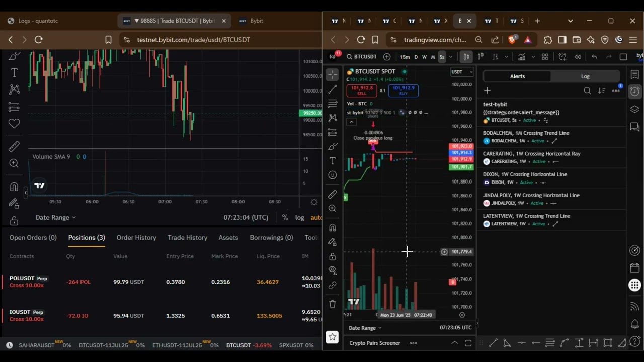Click the create alert clock-plus toolbar icon
644x362 pixels.
(x=562, y=57)
